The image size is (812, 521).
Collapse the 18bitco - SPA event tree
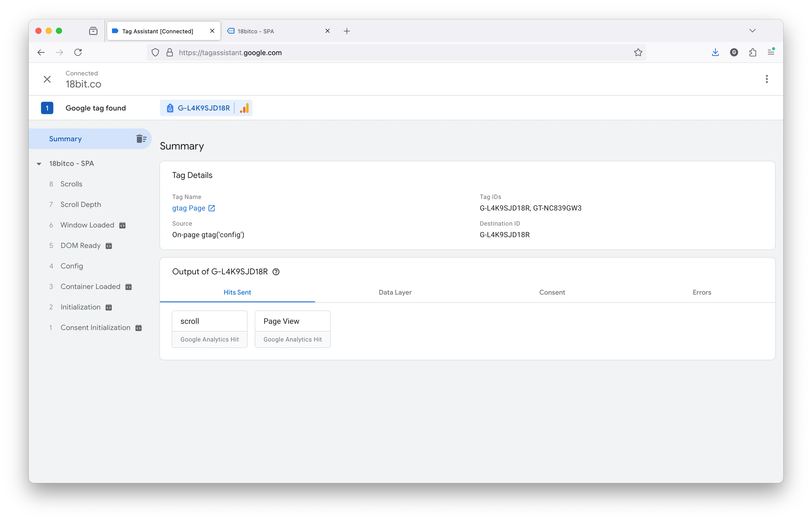click(x=39, y=164)
